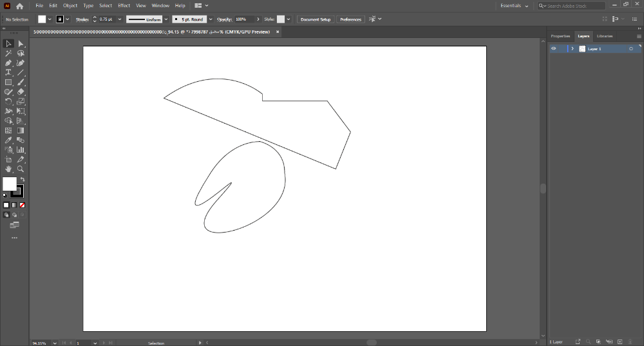Click the Document Setup button
This screenshot has width=644, height=346.
316,19
